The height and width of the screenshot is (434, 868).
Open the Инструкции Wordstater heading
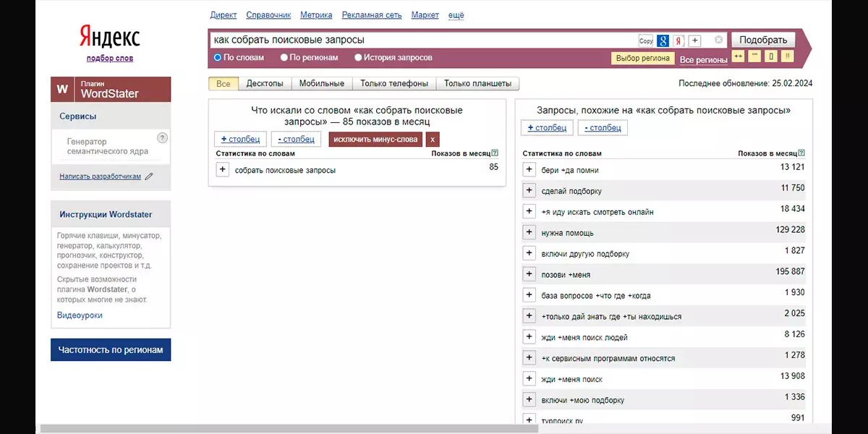point(106,215)
